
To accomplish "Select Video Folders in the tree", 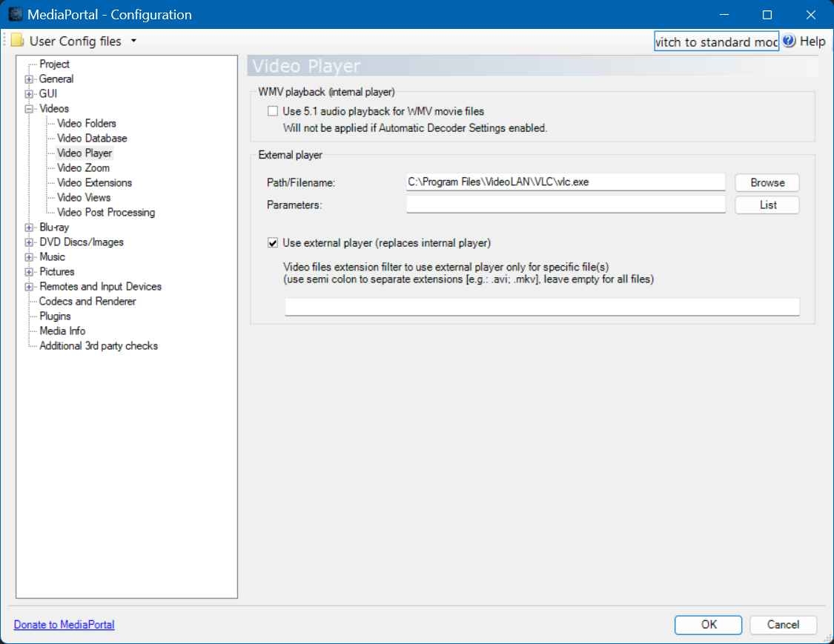I will 86,124.
